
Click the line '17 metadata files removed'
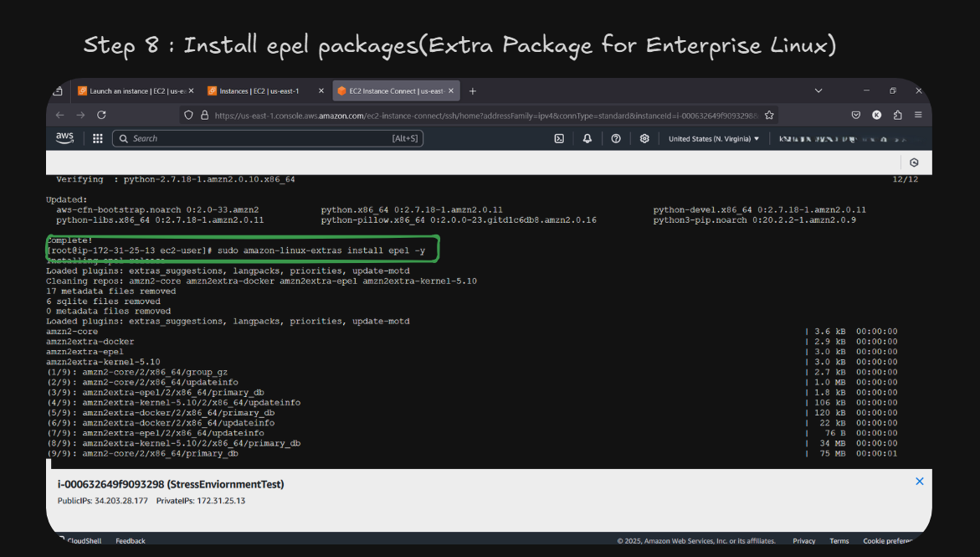click(110, 291)
